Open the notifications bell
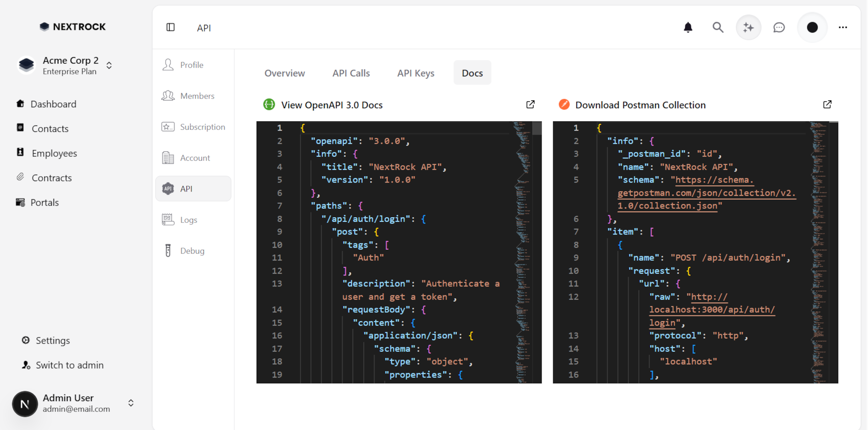This screenshot has height=430, width=868. (x=688, y=27)
